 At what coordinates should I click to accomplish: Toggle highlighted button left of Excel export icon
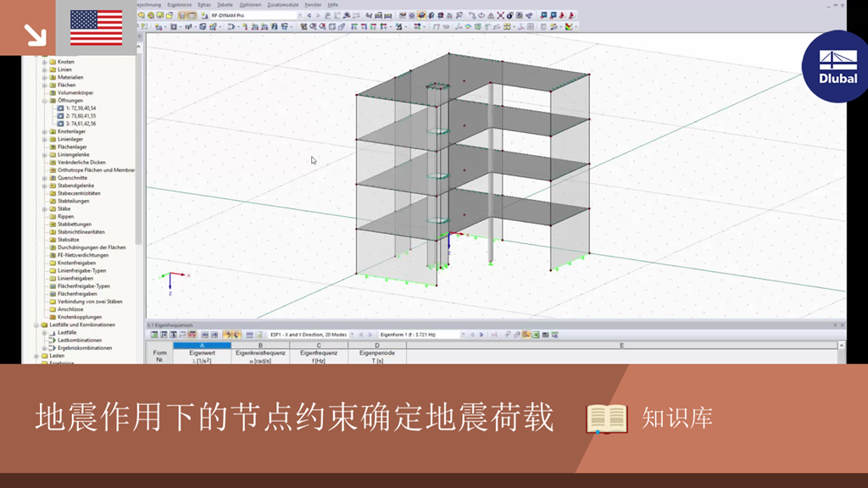(526, 335)
